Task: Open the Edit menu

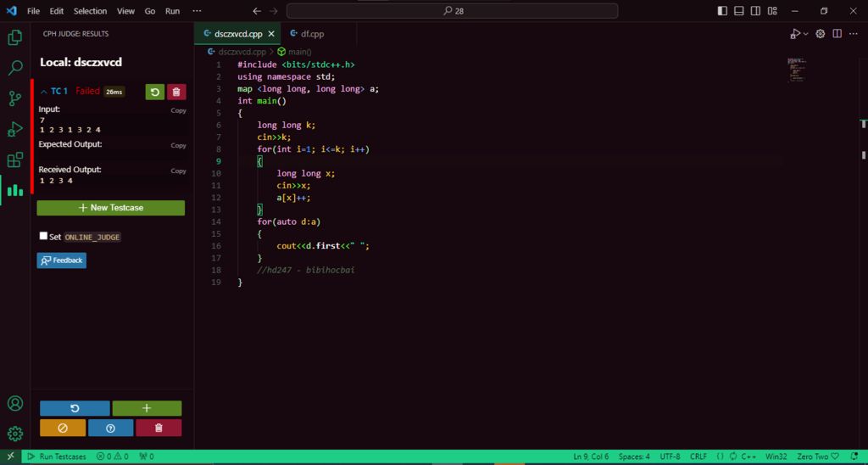Action: (57, 11)
